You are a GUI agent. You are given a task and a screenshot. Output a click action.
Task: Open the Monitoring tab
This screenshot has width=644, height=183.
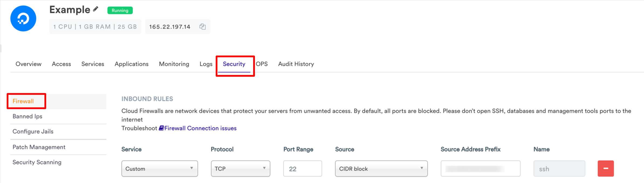[x=174, y=64]
